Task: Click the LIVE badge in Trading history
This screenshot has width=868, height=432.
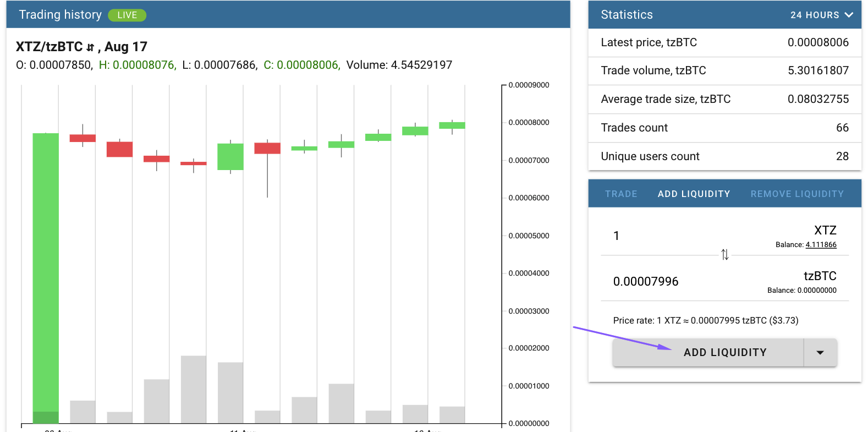Action: tap(127, 15)
